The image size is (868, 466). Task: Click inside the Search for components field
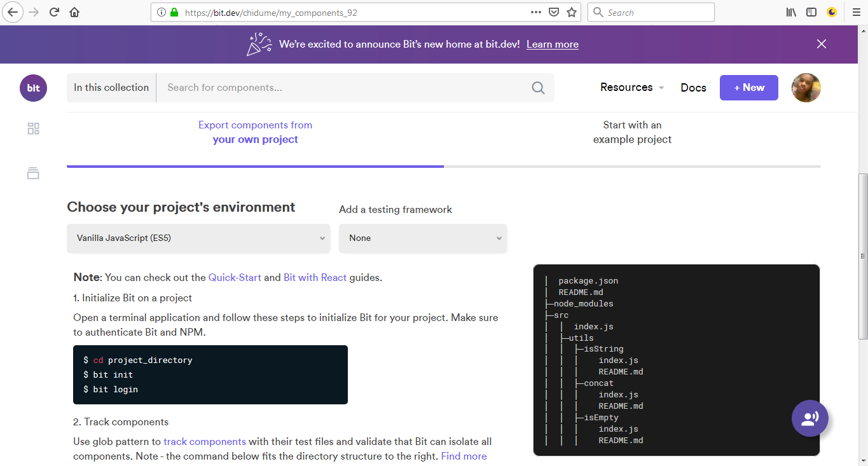tap(350, 87)
